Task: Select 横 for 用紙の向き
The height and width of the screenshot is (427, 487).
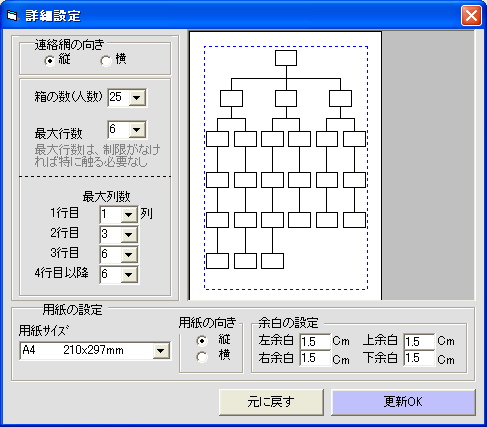Action: pyautogui.click(x=202, y=357)
